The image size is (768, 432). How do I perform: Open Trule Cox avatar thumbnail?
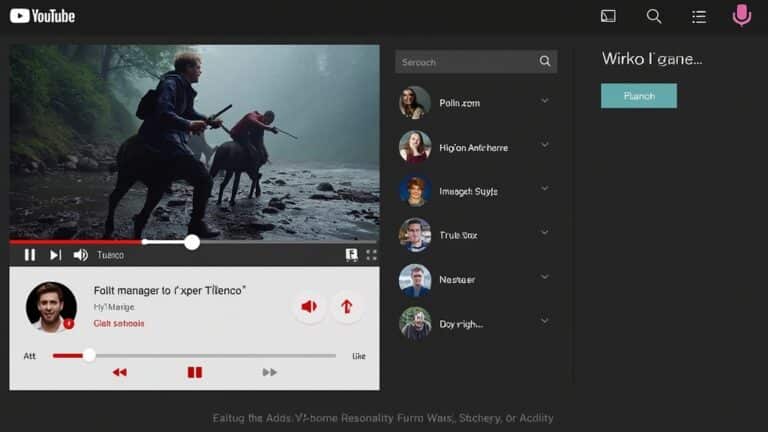click(415, 235)
